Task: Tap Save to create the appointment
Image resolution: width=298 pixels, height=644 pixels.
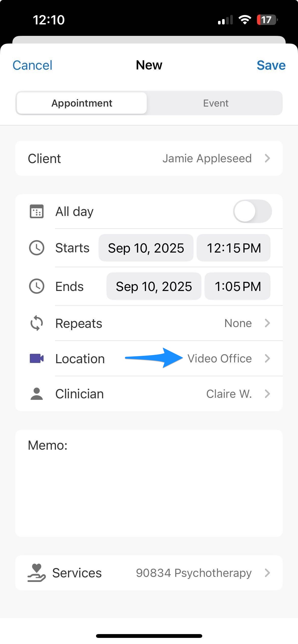Action: (x=271, y=65)
